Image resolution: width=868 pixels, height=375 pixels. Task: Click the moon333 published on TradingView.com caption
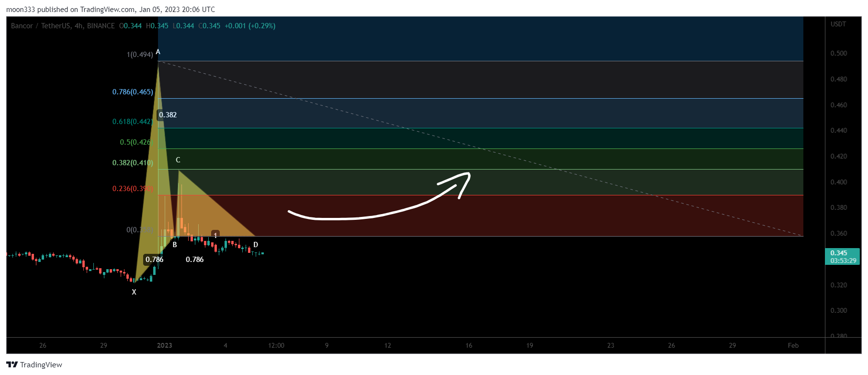click(x=111, y=10)
